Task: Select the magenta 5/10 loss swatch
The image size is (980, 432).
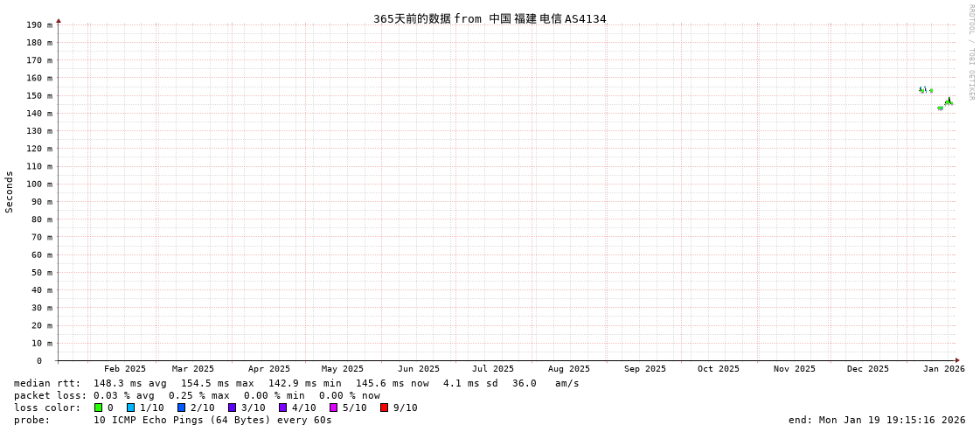Action: click(x=333, y=408)
